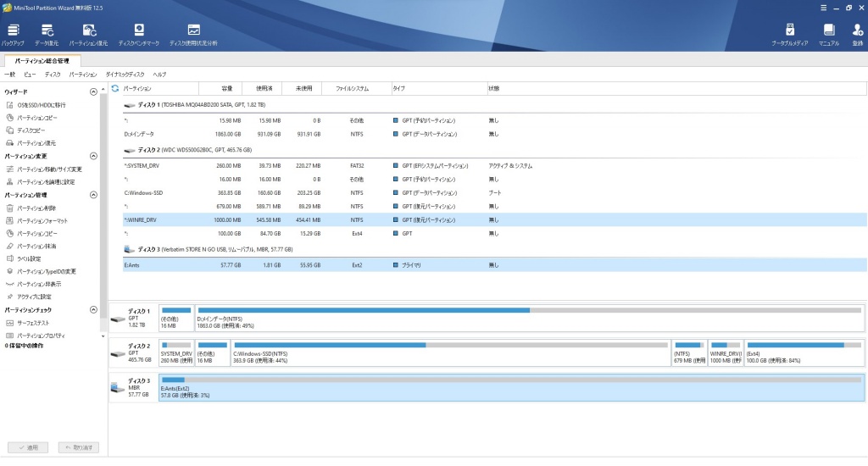The image size is (868, 466).
Task: Sort by 使用済 column header
Action: pyautogui.click(x=262, y=89)
